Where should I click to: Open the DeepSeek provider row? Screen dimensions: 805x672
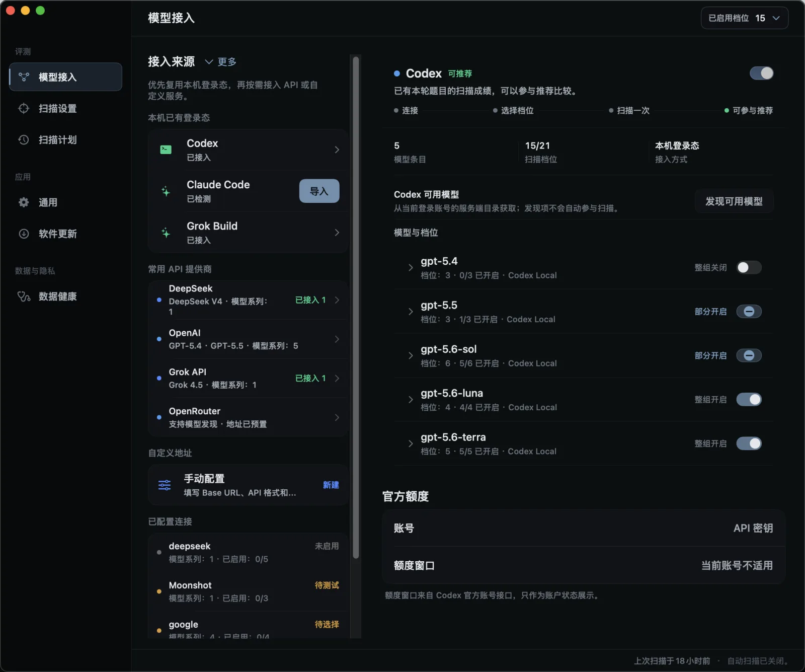[x=248, y=300]
